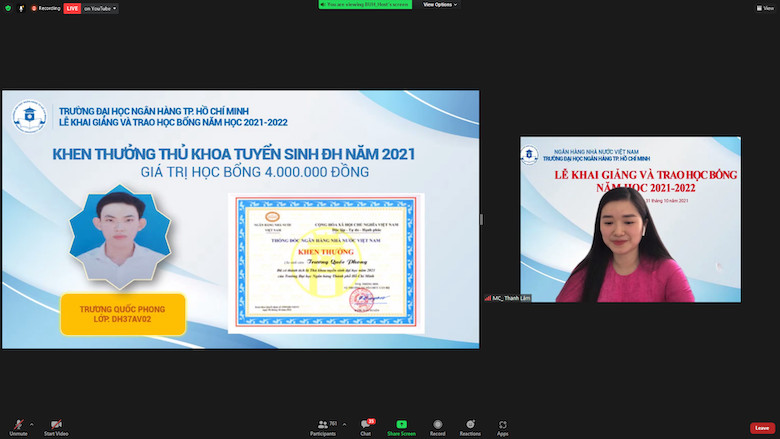Unmute the microphone
Image resolution: width=780 pixels, height=439 pixels.
click(x=17, y=424)
